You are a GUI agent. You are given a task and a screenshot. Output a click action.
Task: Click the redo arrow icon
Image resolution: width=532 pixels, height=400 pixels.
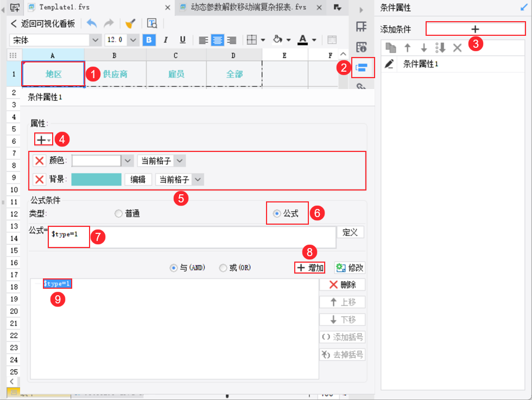109,23
